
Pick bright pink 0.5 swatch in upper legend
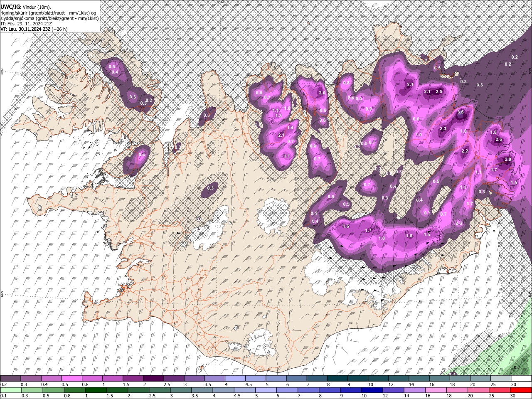point(71,379)
